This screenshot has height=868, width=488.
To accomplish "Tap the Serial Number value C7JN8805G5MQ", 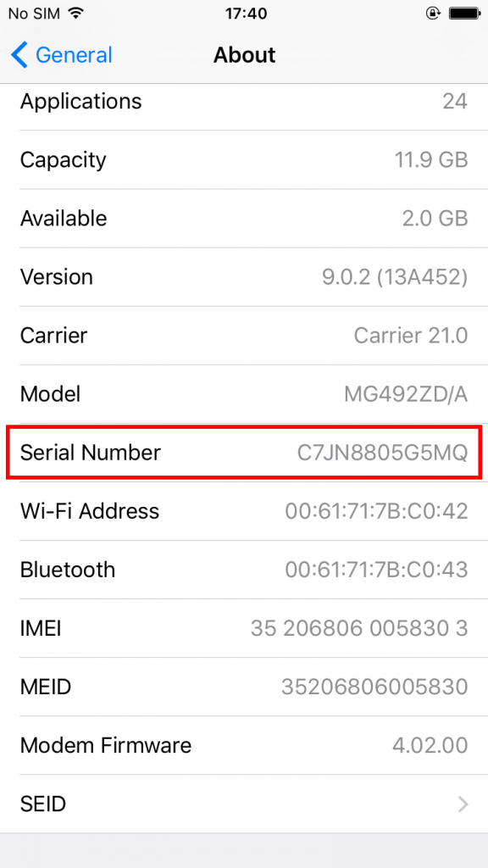I will [x=382, y=453].
